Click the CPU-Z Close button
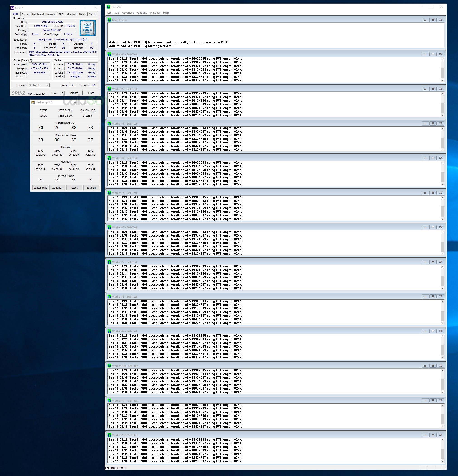 (91, 93)
